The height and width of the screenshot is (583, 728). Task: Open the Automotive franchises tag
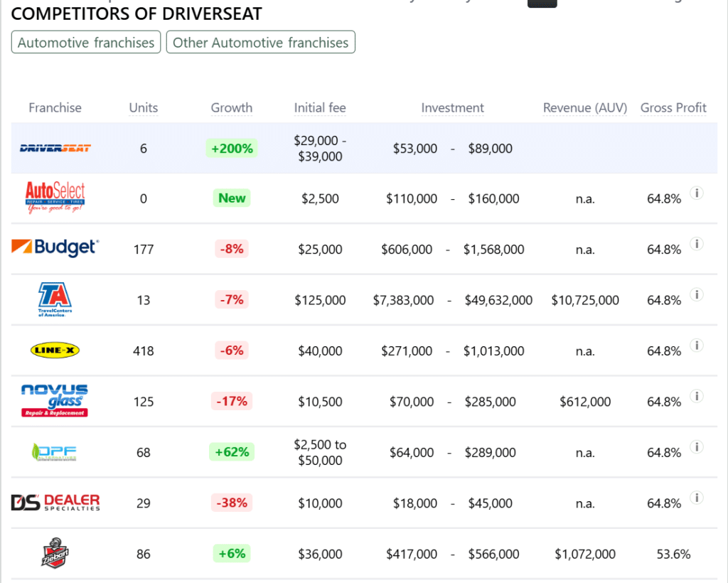coord(86,42)
